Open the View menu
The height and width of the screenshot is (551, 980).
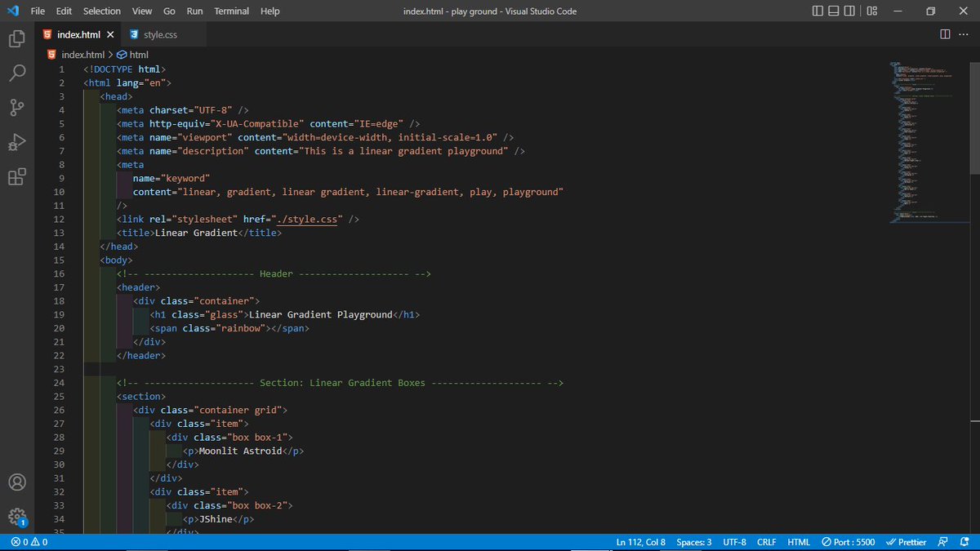(x=142, y=11)
